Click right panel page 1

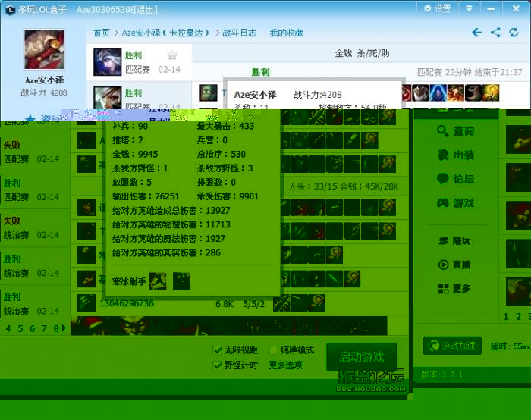[x=506, y=317]
